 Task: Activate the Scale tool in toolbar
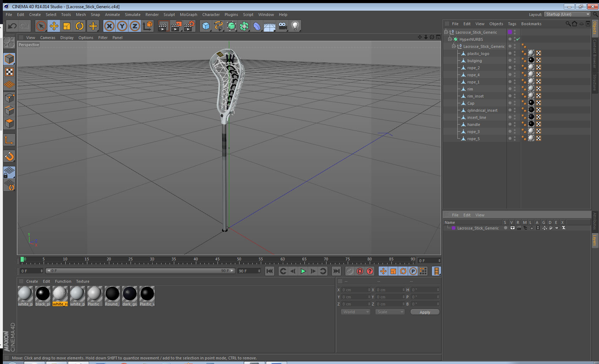click(67, 26)
